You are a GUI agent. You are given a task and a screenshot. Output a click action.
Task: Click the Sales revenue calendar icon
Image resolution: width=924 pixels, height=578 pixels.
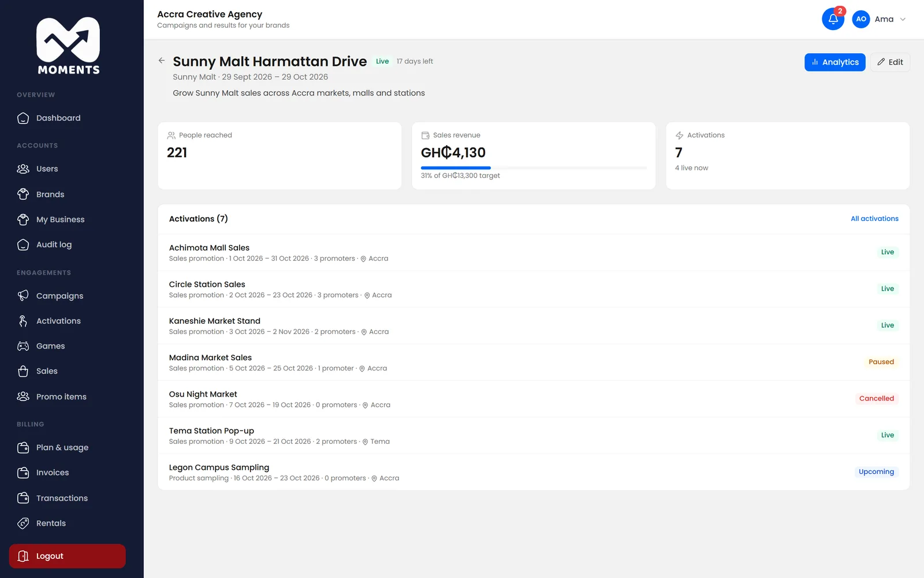click(x=425, y=135)
